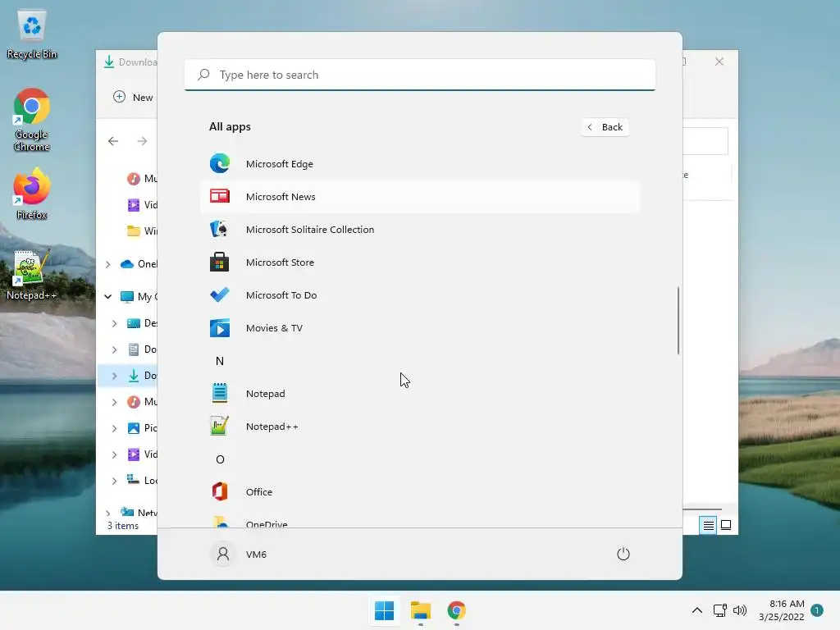The width and height of the screenshot is (840, 630).
Task: Go back to pinned apps with Back
Action: tap(605, 127)
